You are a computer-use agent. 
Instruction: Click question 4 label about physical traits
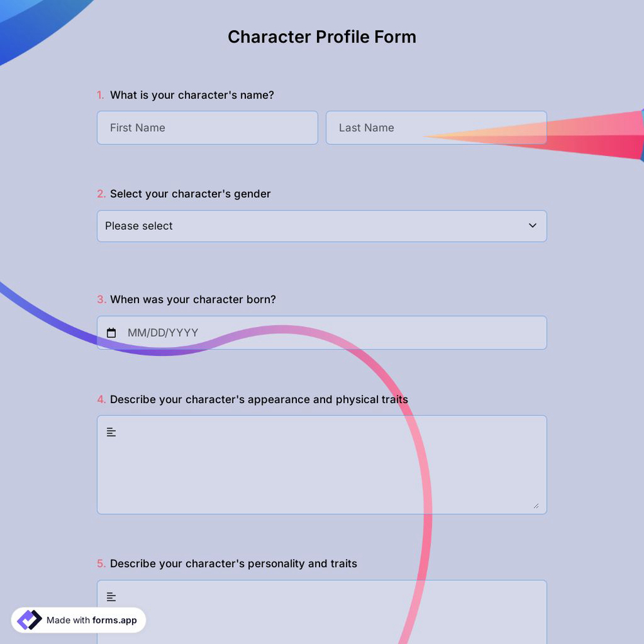[259, 399]
